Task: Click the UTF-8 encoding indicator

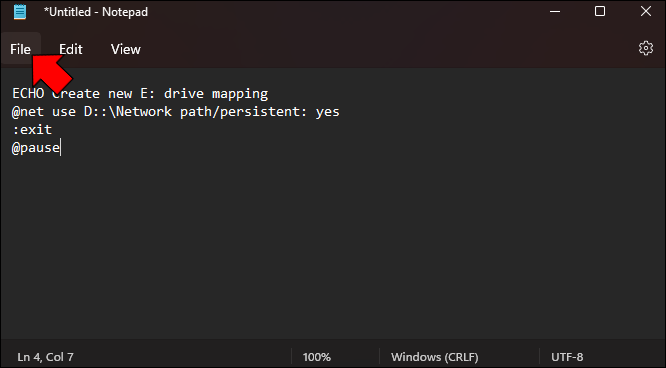Action: point(567,357)
